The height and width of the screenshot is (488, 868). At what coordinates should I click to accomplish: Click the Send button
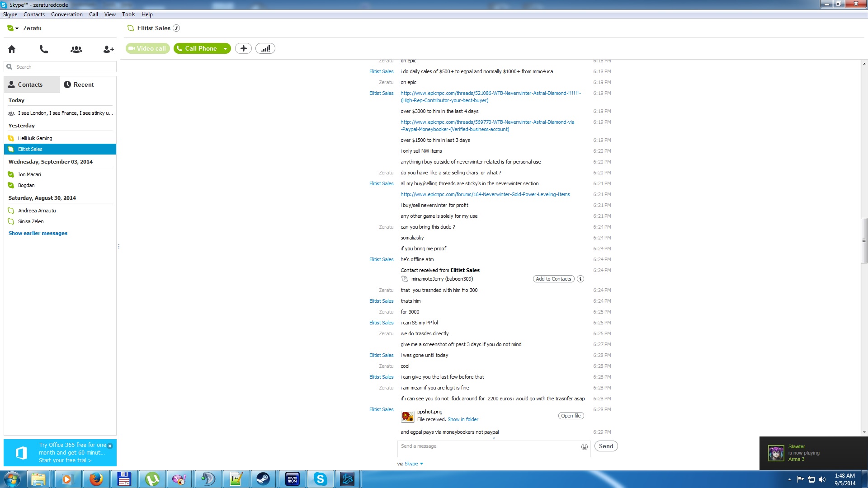click(x=606, y=446)
